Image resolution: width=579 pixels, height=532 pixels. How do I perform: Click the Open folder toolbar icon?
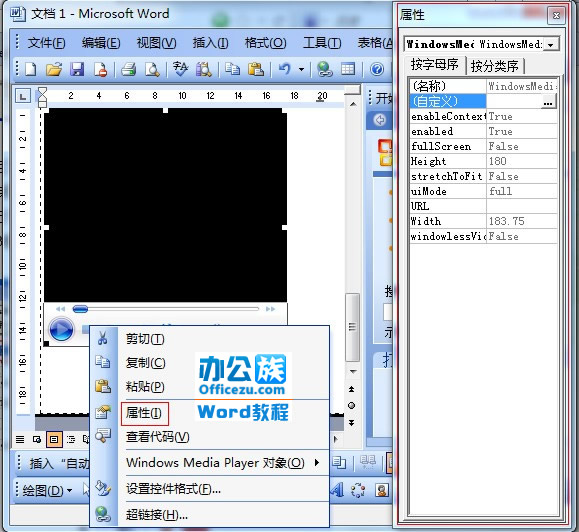[x=54, y=69]
